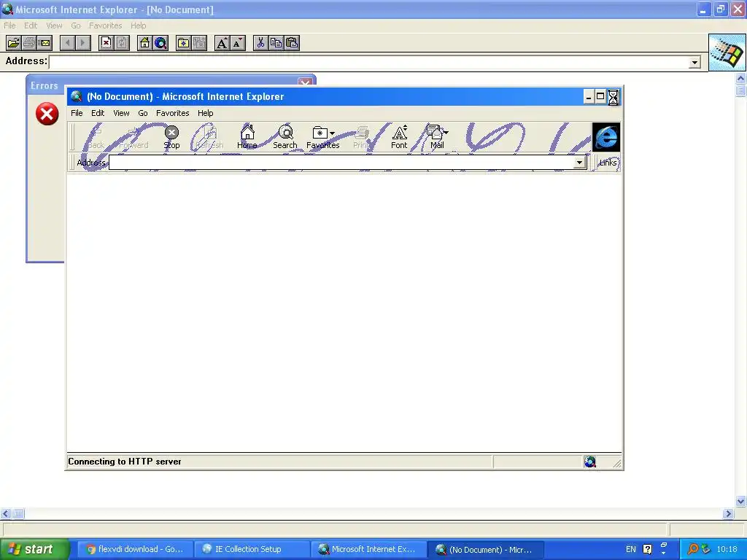This screenshot has width=747, height=560.
Task: Click Font button in front IE toolbar
Action: (399, 136)
